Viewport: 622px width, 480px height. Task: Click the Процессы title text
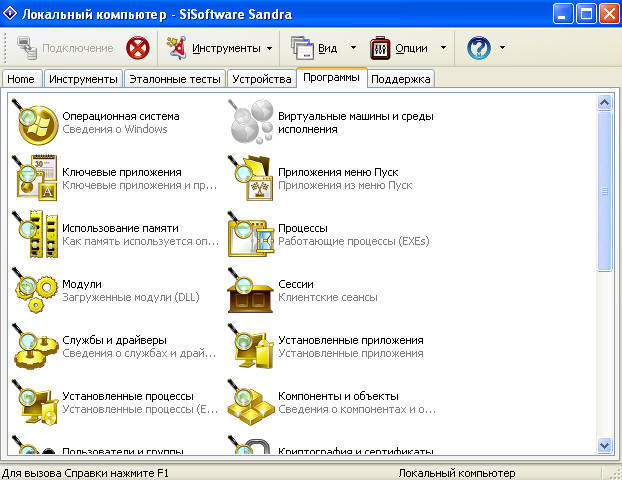tap(303, 228)
